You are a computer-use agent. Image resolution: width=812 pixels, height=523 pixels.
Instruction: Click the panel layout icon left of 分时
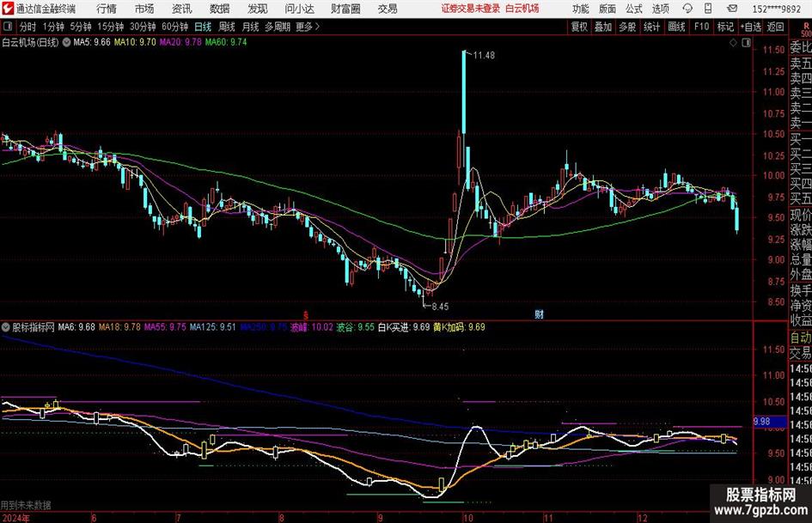(x=8, y=27)
